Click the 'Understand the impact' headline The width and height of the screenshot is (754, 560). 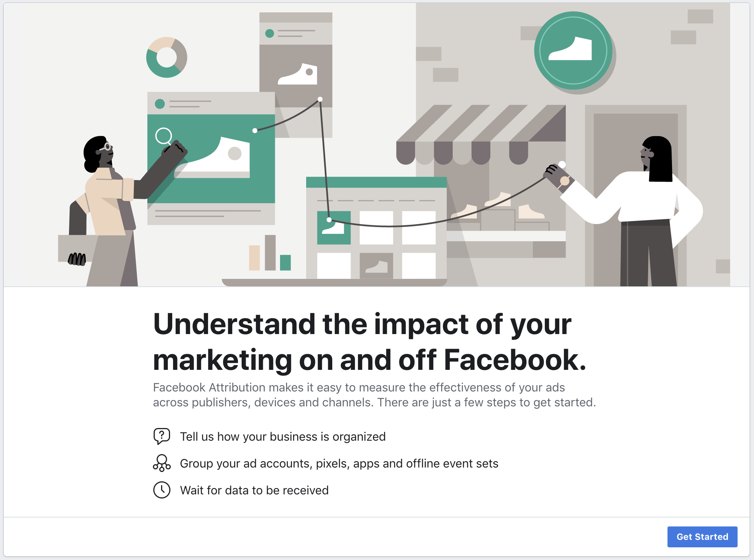click(x=369, y=342)
